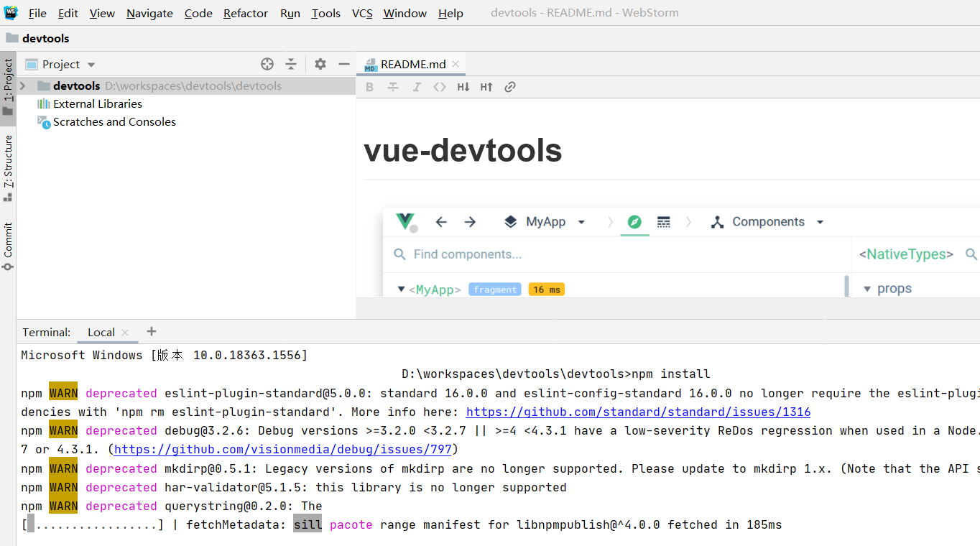Toggle the 1: Project tool window tab
Viewport: 980px width, 546px height.
click(x=8, y=88)
